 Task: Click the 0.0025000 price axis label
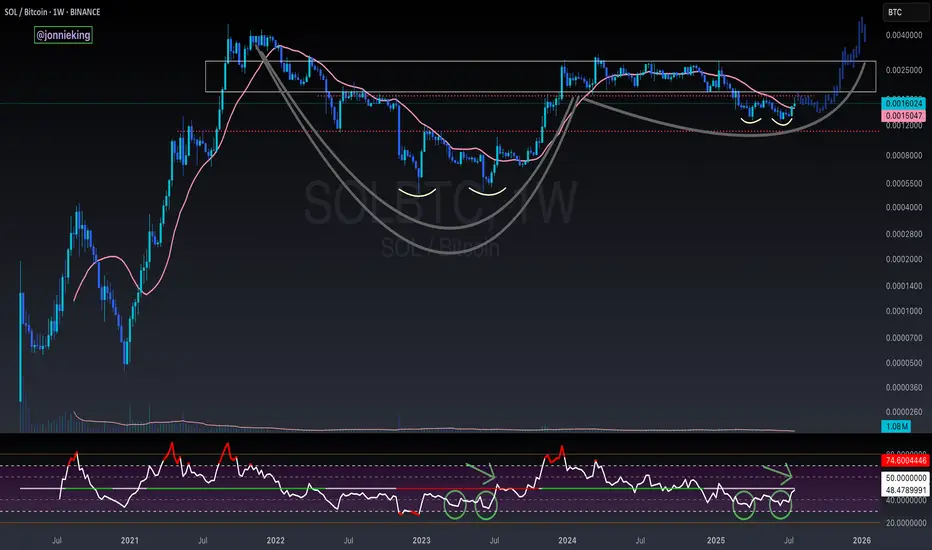[x=903, y=70]
